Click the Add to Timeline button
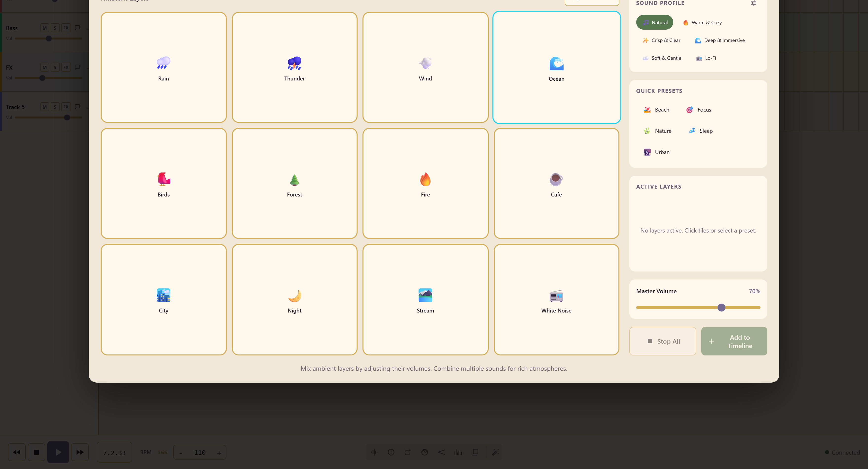Image resolution: width=868 pixels, height=469 pixels. point(734,341)
